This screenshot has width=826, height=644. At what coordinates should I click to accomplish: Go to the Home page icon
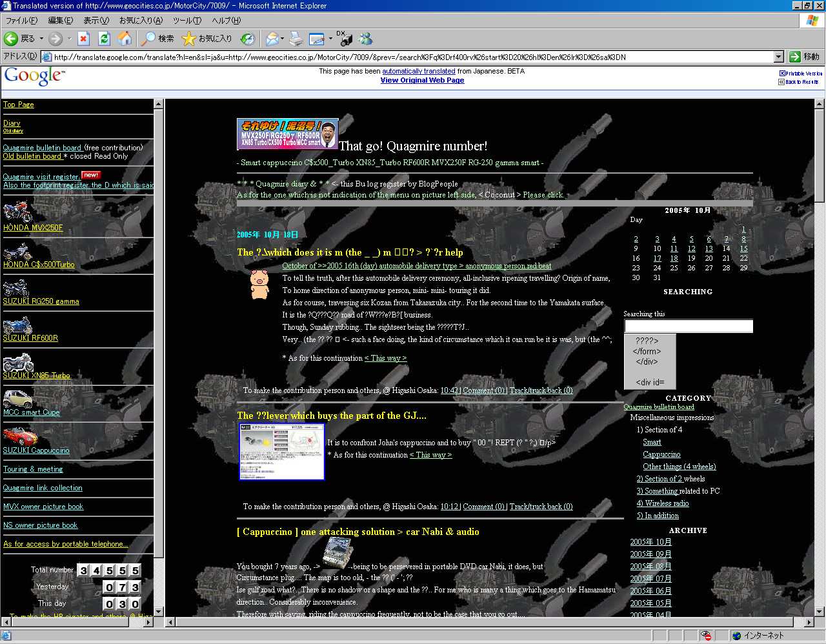tap(125, 39)
